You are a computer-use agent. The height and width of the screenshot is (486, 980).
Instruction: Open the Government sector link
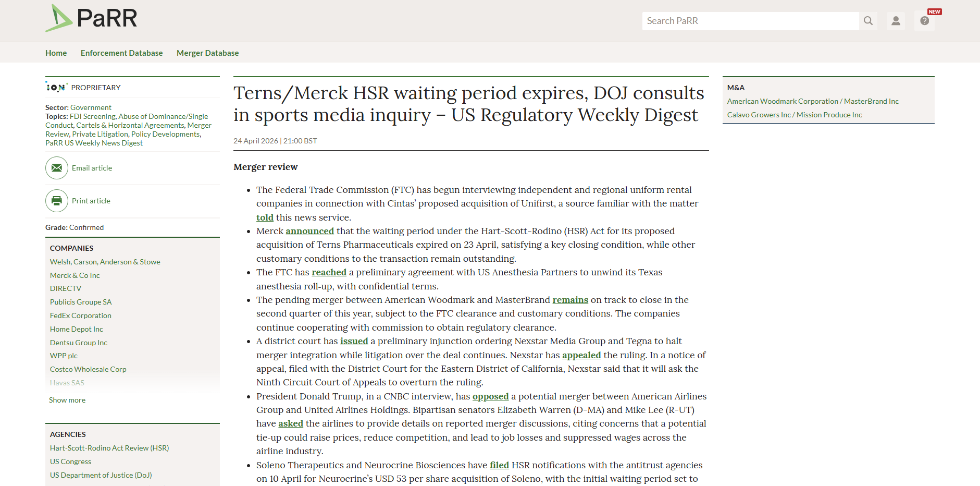tap(91, 107)
